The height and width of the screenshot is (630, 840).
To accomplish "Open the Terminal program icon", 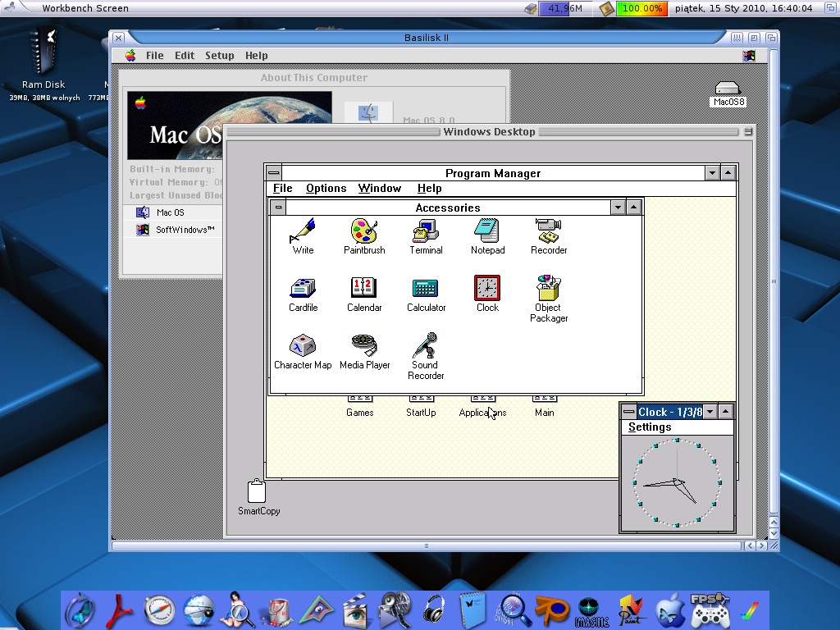I will [426, 235].
